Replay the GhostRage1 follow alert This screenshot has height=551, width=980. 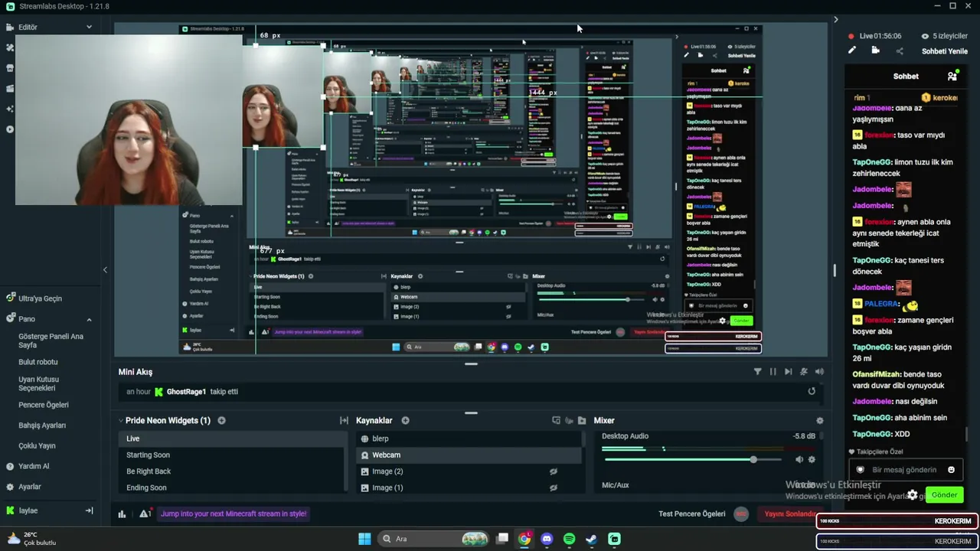[x=812, y=391]
